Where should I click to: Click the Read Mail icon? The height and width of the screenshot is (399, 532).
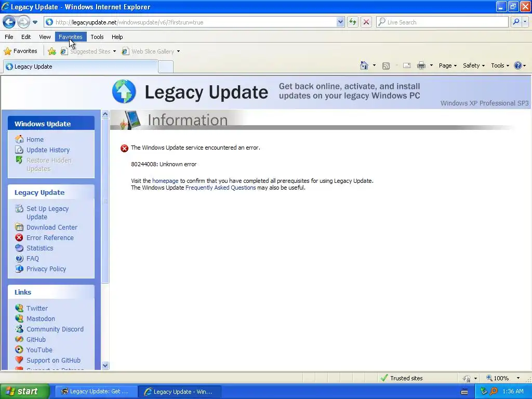click(406, 65)
